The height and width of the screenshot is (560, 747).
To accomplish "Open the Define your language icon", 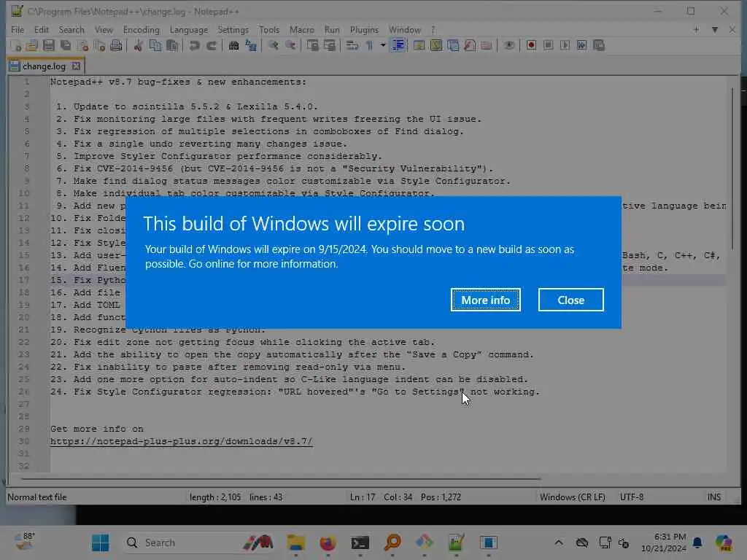I will [x=419, y=46].
